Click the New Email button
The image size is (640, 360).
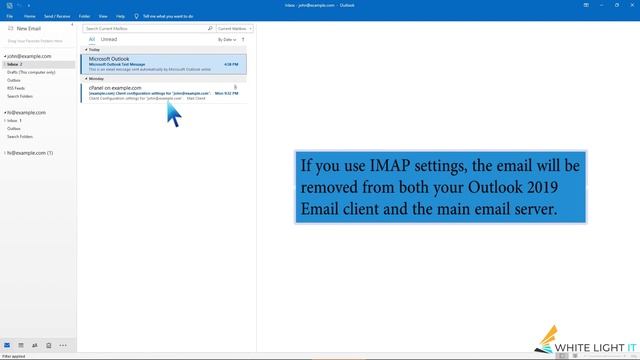24,29
